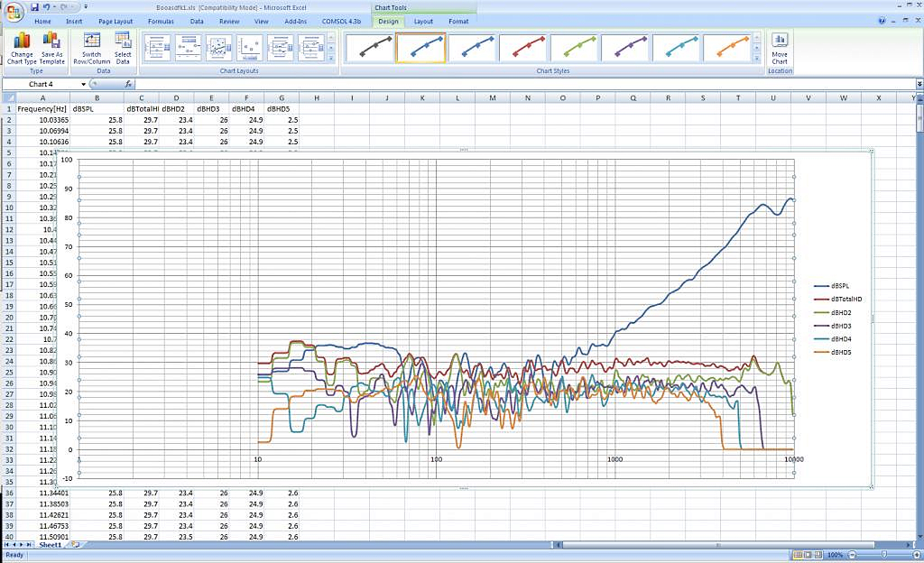Click the Move Chart icon

(780, 41)
